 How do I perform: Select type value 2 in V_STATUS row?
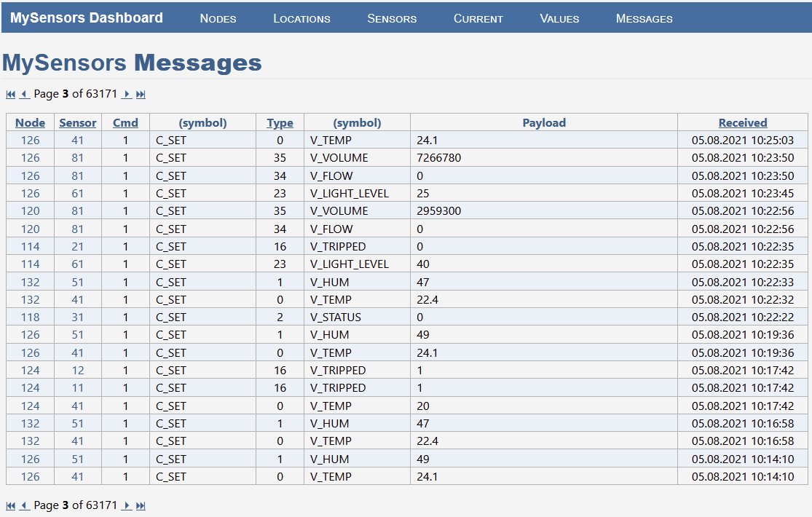[x=280, y=317]
